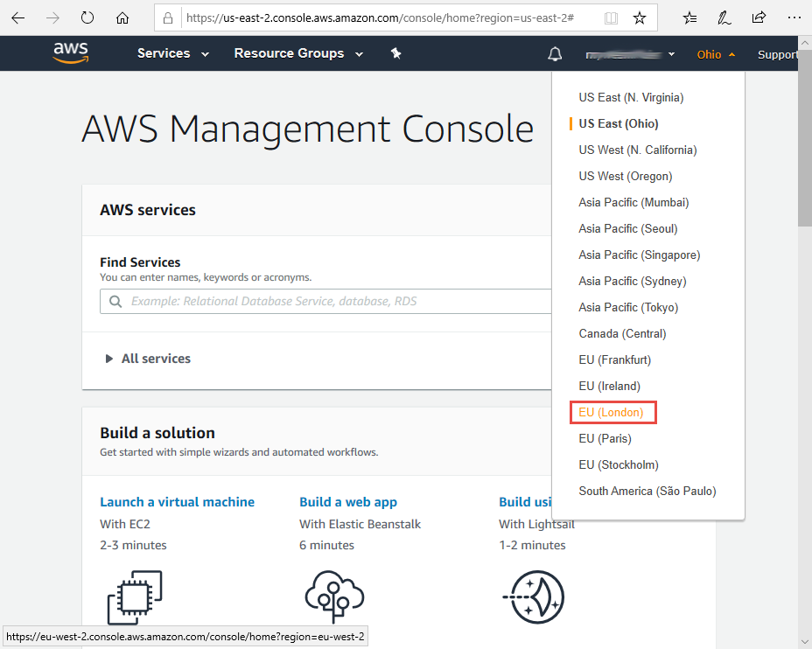This screenshot has width=812, height=649.
Task: Open the Favorites hub icon
Action: (689, 18)
